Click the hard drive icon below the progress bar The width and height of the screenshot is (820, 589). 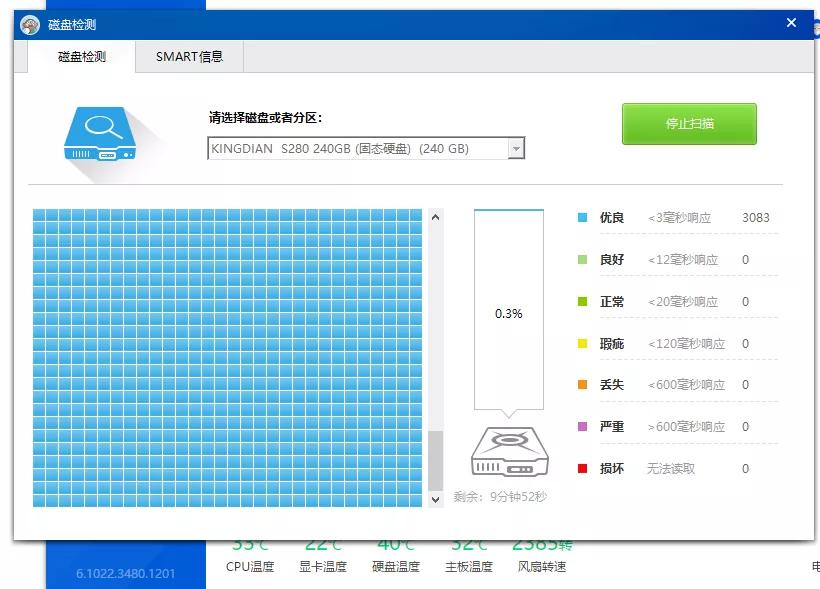[x=508, y=450]
